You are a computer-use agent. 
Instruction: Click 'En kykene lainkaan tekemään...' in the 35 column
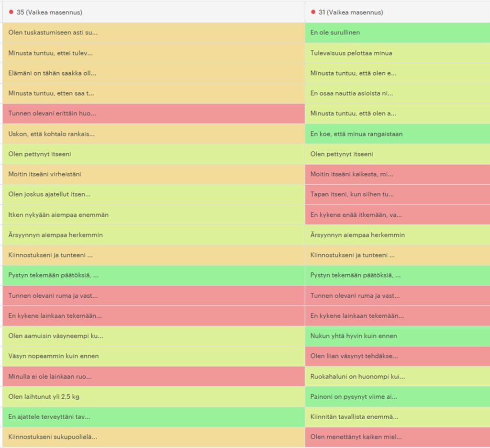point(154,316)
